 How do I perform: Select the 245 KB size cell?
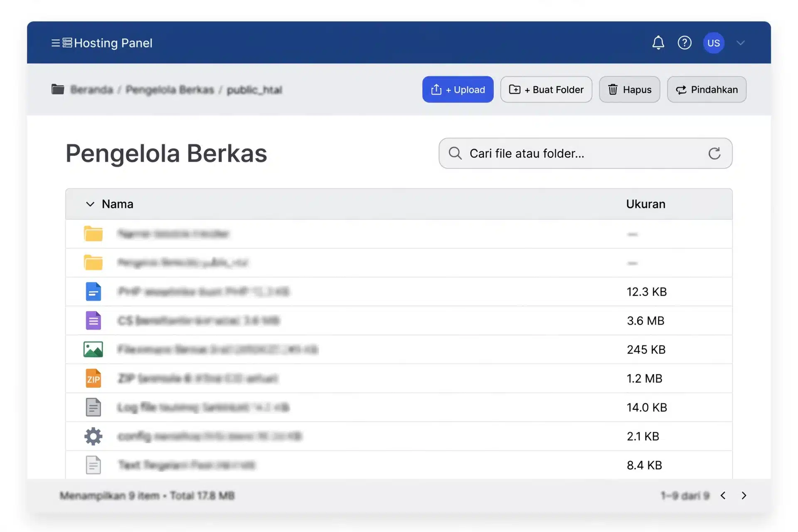click(x=646, y=350)
